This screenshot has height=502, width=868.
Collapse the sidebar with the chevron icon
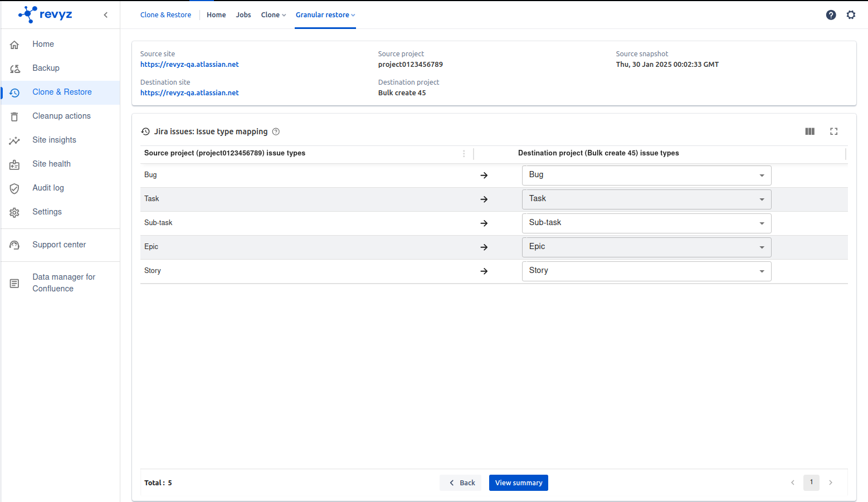(x=105, y=15)
